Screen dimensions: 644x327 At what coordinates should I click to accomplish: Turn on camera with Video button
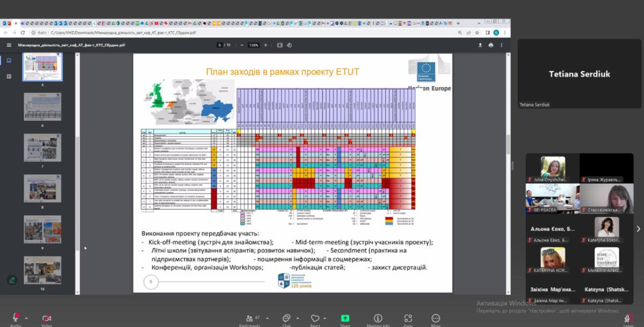(x=47, y=318)
